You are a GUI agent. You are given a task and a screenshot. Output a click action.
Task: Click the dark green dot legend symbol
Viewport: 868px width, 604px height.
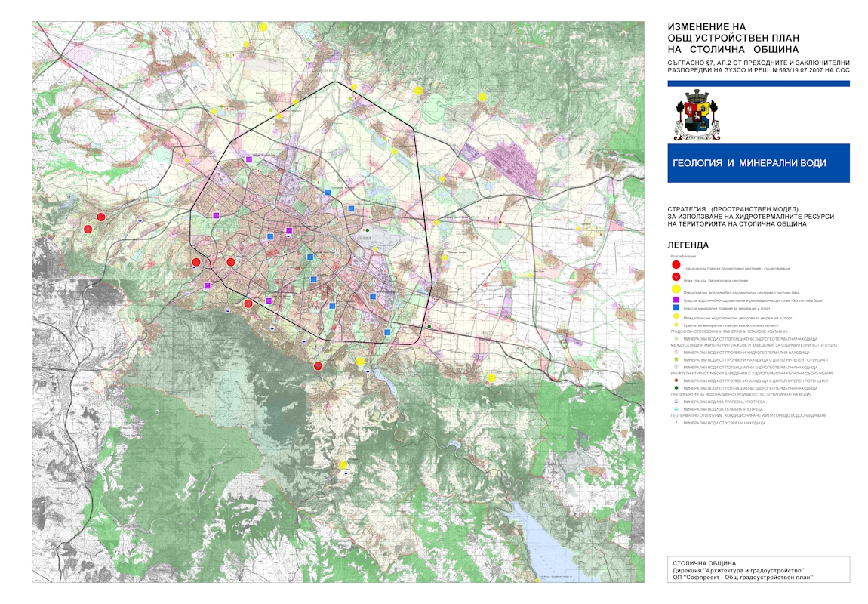coord(676,388)
